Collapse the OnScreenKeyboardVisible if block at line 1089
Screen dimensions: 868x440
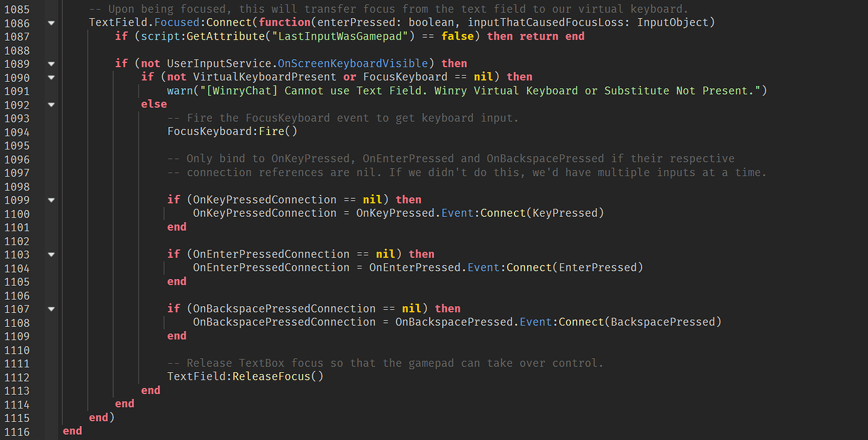pos(50,63)
